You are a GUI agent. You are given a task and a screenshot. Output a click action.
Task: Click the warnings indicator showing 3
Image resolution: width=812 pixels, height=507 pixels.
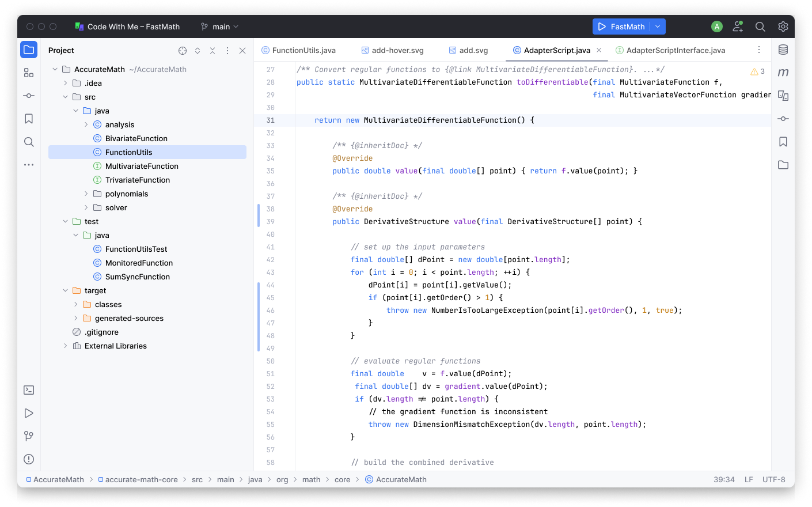point(758,71)
